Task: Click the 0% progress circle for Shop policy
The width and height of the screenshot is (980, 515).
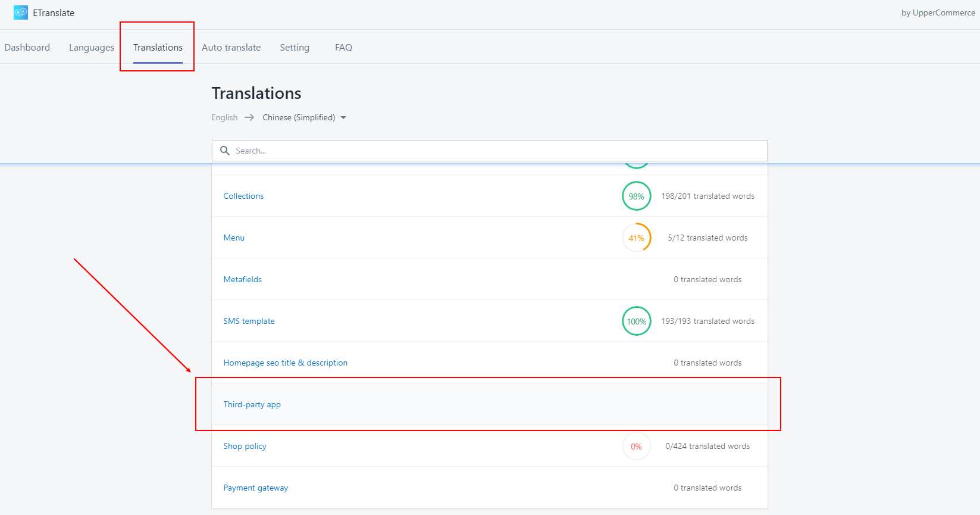Action: (637, 446)
